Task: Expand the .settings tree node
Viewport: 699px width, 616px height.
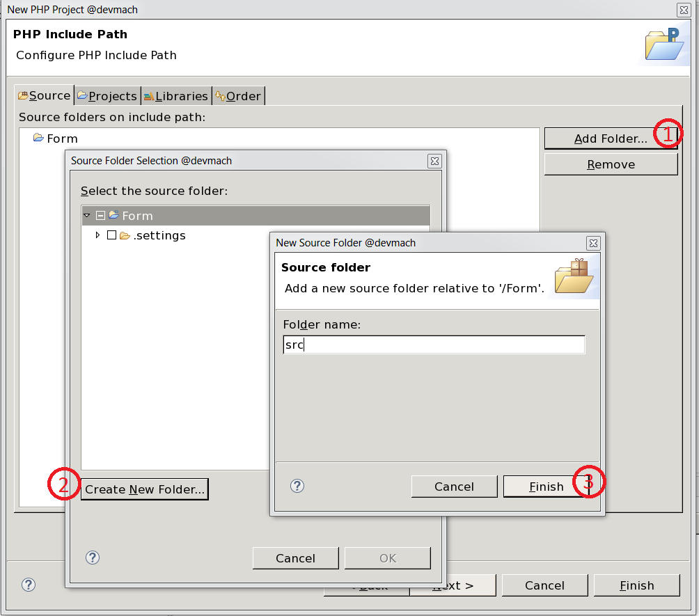Action: 97,236
